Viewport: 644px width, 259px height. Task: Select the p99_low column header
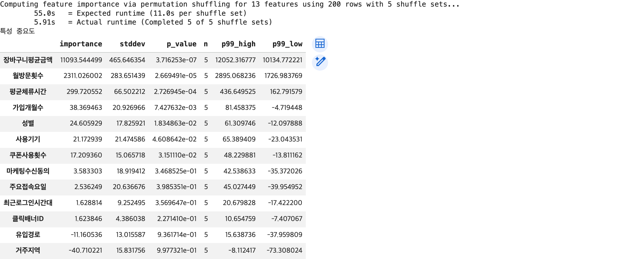[287, 44]
